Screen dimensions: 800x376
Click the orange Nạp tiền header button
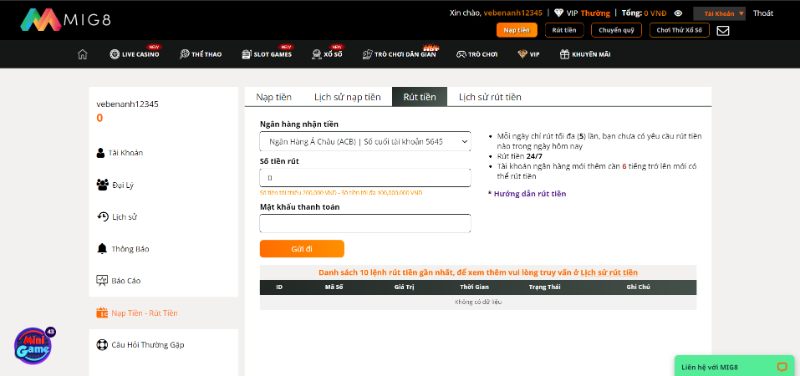(517, 30)
